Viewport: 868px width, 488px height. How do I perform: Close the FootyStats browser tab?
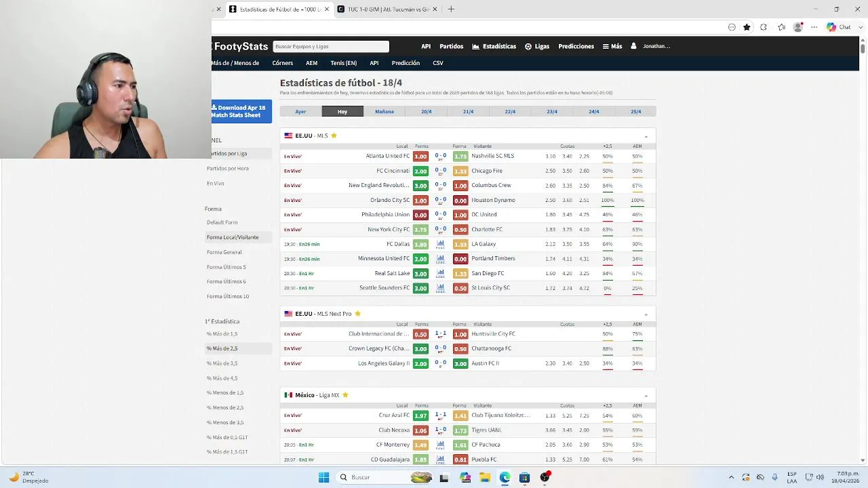tap(327, 9)
